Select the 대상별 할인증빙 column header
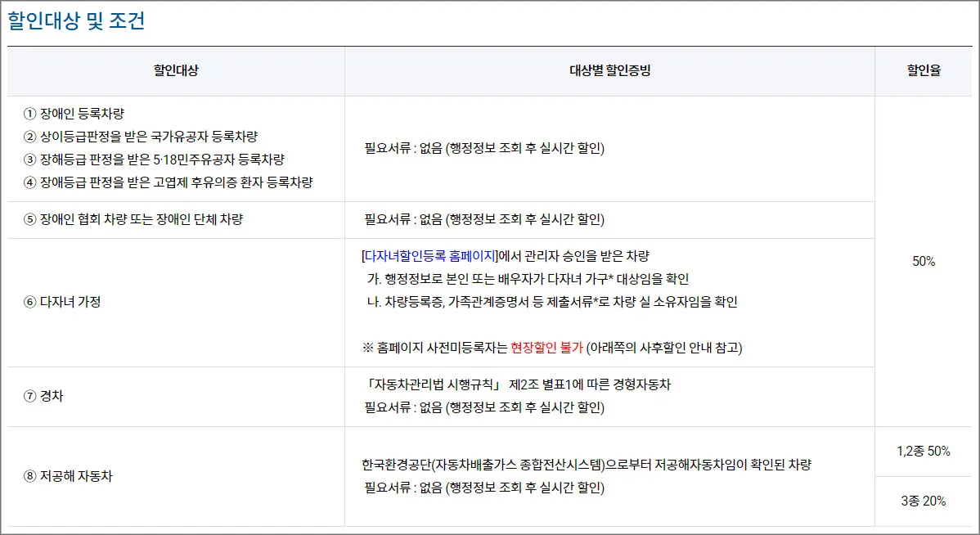 point(609,71)
